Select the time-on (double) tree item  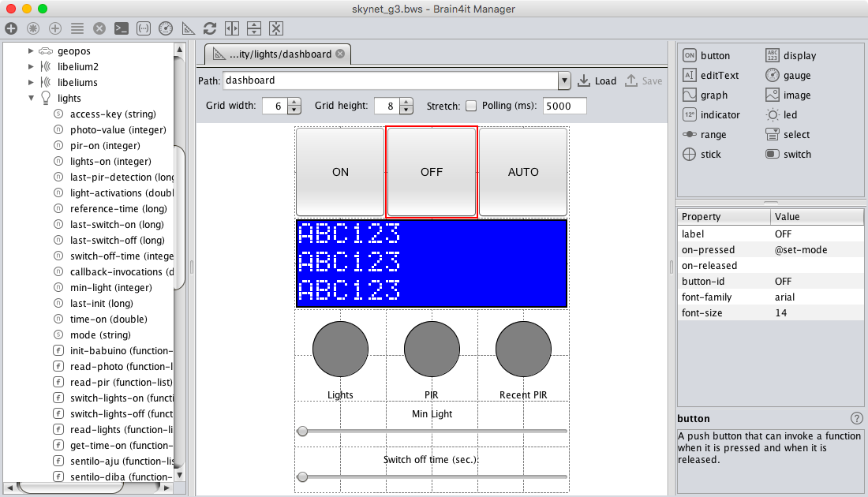coord(100,319)
